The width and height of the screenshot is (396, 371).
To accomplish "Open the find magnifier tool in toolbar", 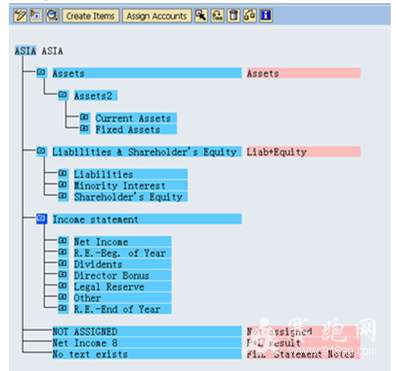I will click(53, 16).
